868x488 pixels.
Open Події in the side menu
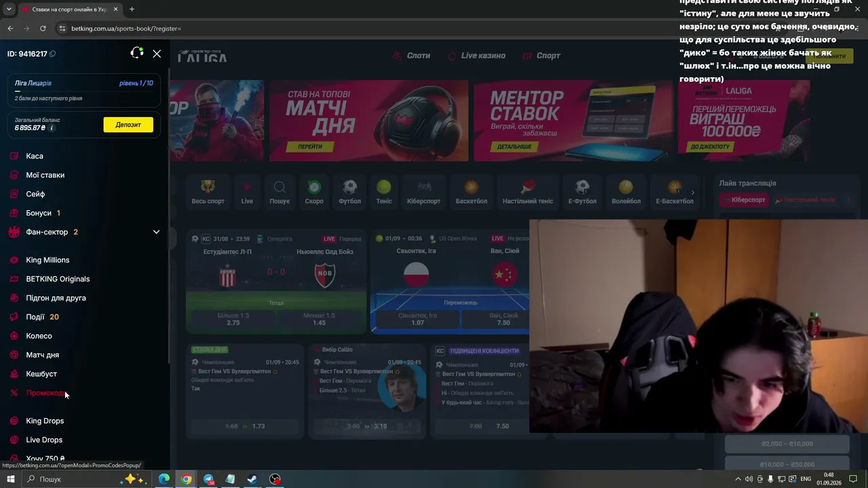tap(35, 317)
